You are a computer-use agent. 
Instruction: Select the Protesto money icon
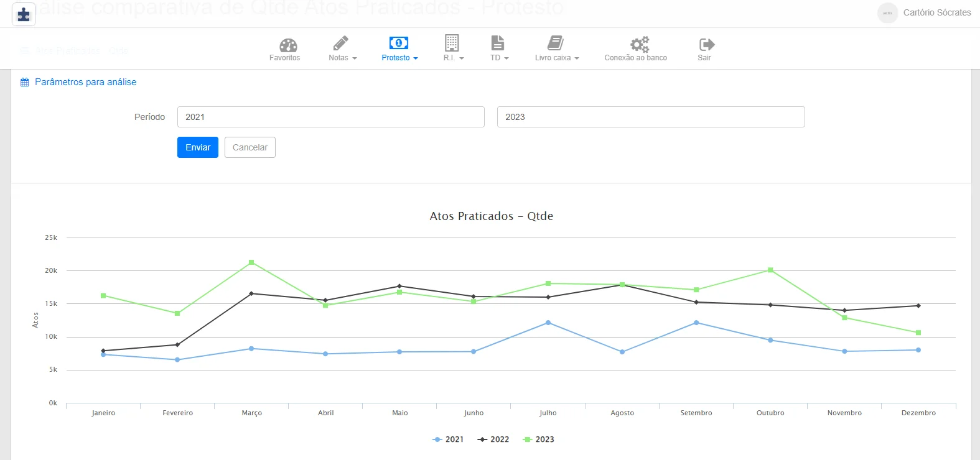point(399,43)
